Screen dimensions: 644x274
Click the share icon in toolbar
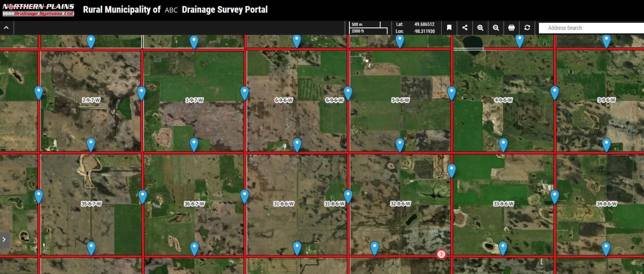pos(465,28)
